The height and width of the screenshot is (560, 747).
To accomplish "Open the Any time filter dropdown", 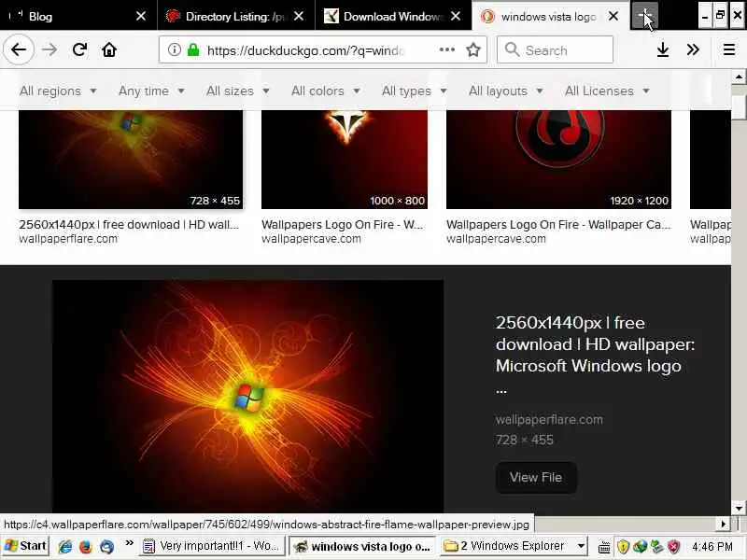I will pos(151,91).
